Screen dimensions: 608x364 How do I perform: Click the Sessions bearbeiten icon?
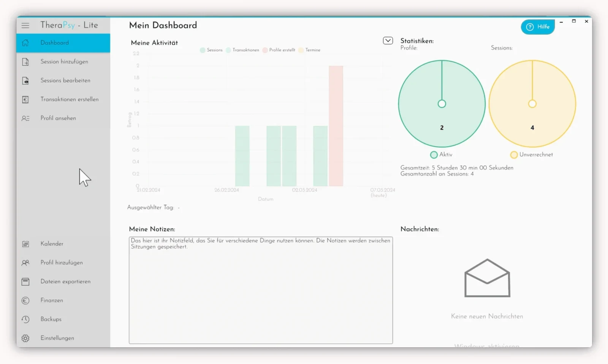click(x=25, y=81)
